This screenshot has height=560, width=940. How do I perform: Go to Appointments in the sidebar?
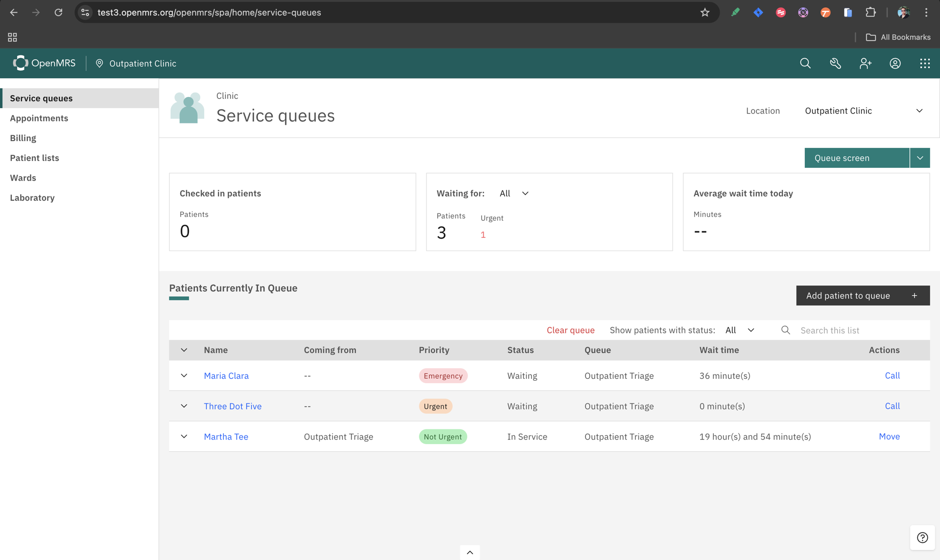[x=39, y=118]
